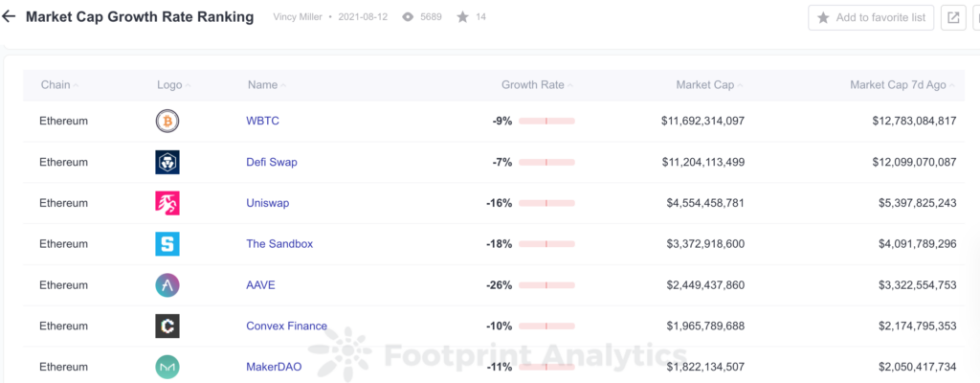Click the back arrow icon
980x383 pixels.
10,17
